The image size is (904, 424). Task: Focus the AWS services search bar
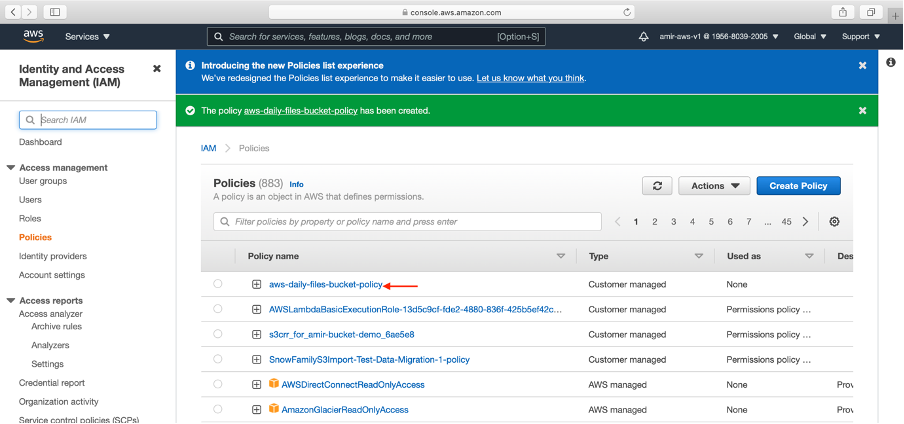[x=376, y=36]
